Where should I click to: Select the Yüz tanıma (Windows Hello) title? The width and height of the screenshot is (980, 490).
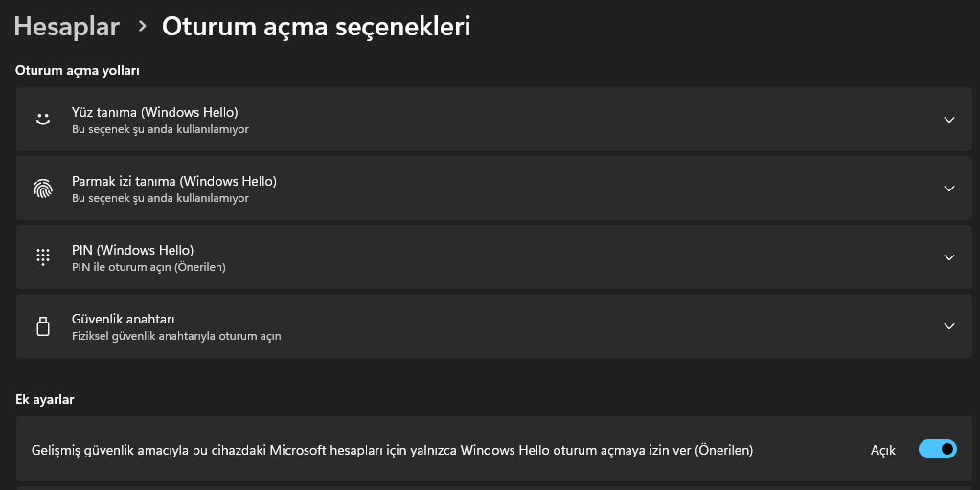(x=154, y=112)
